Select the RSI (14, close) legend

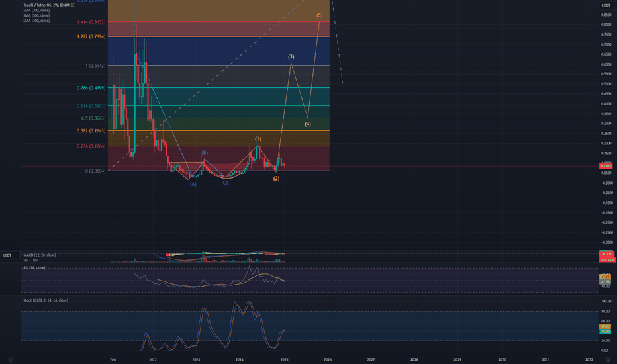[x=34, y=267]
